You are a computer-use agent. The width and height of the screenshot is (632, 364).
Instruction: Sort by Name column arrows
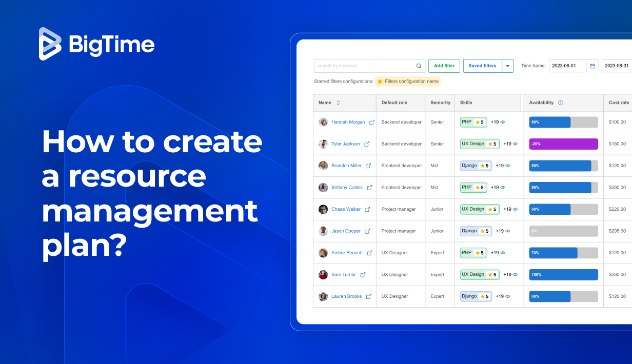338,103
